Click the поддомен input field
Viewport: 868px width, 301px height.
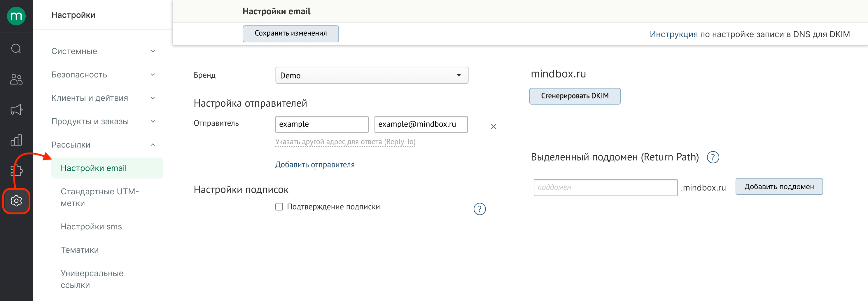click(605, 188)
